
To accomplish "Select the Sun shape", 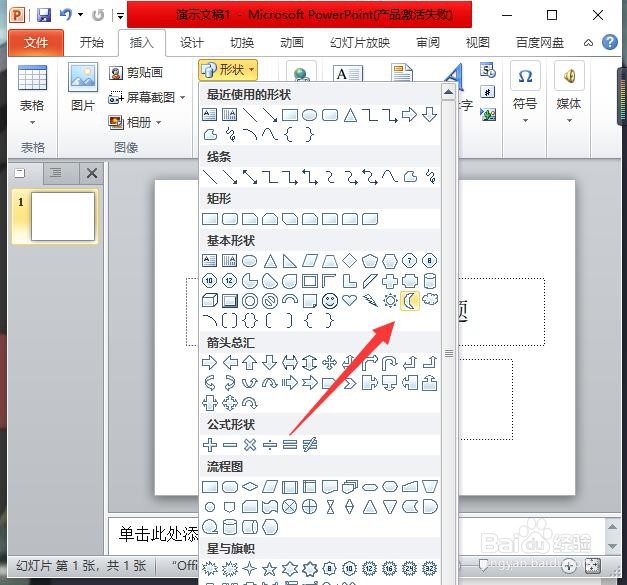I will [390, 301].
